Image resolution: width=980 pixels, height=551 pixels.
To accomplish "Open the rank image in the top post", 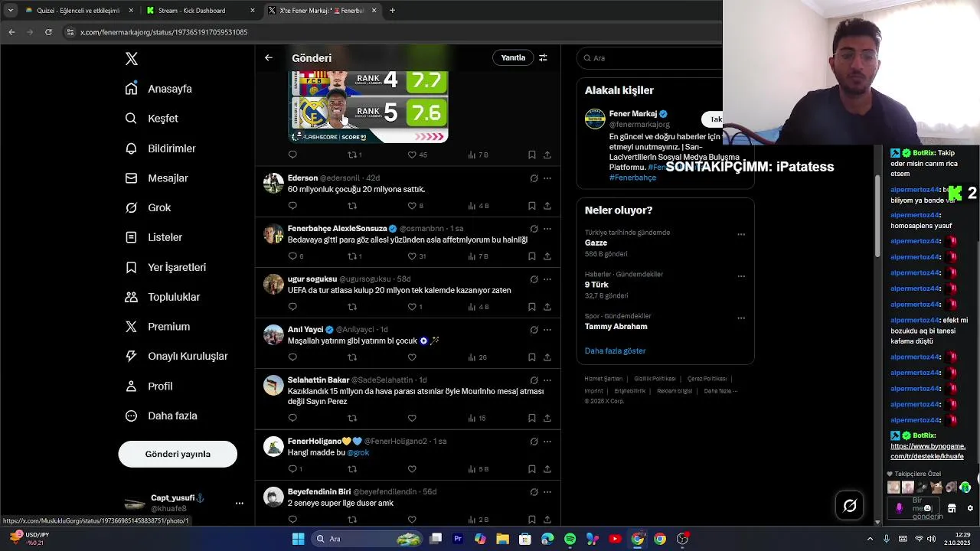I will (368, 106).
